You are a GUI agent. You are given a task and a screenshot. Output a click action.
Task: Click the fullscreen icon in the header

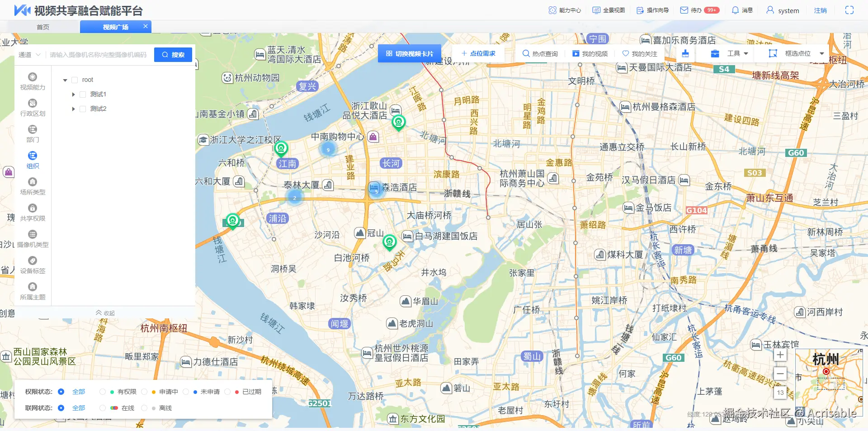(849, 10)
